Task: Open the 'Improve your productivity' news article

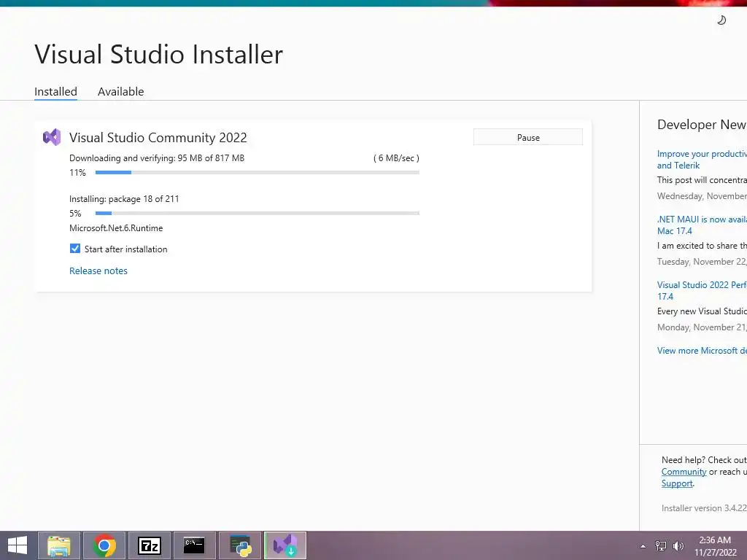Action: coord(702,160)
